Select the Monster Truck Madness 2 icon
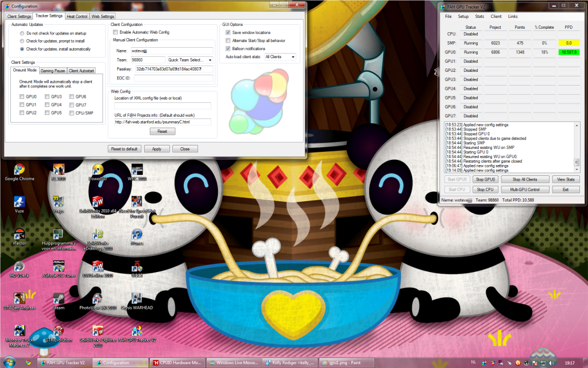 point(20,336)
